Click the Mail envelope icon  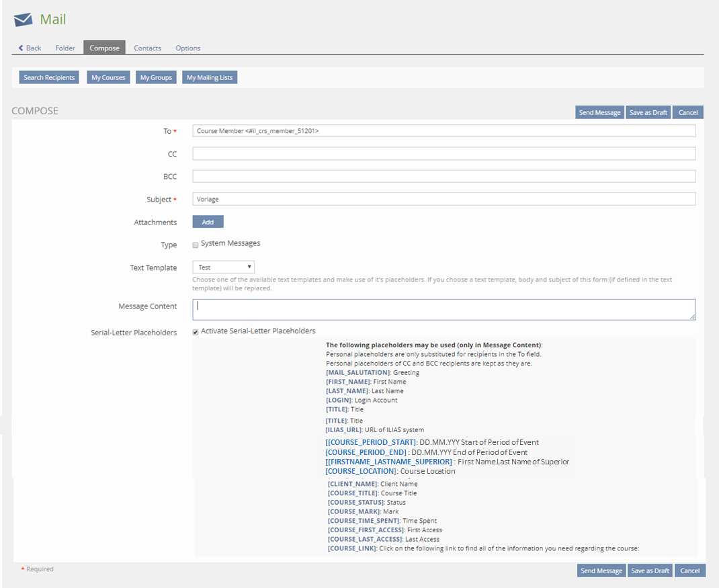click(x=23, y=19)
